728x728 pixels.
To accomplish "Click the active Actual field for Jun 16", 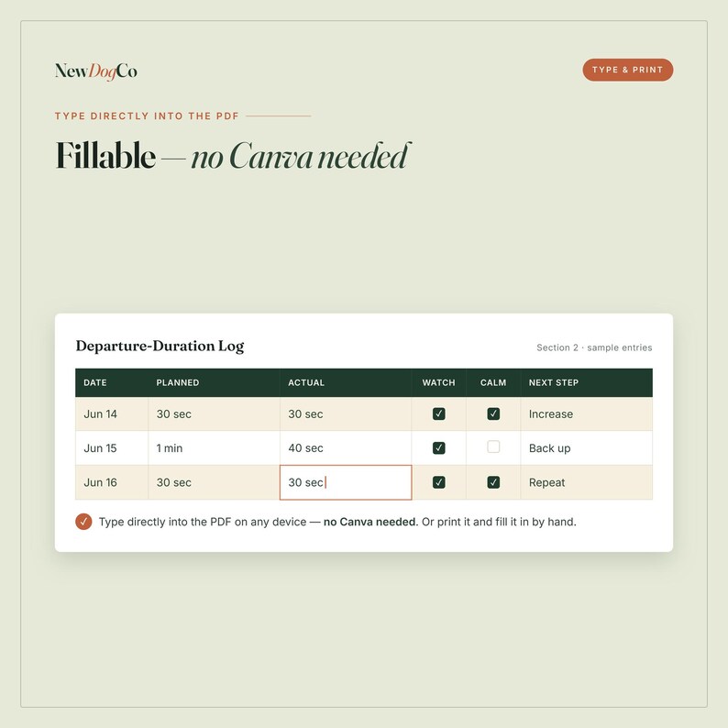I will (x=346, y=482).
